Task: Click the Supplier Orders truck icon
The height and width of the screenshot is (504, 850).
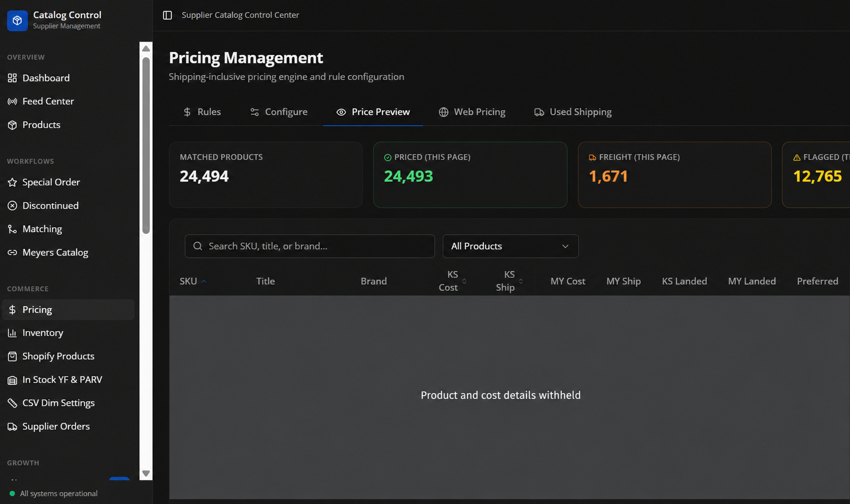Action: tap(12, 426)
